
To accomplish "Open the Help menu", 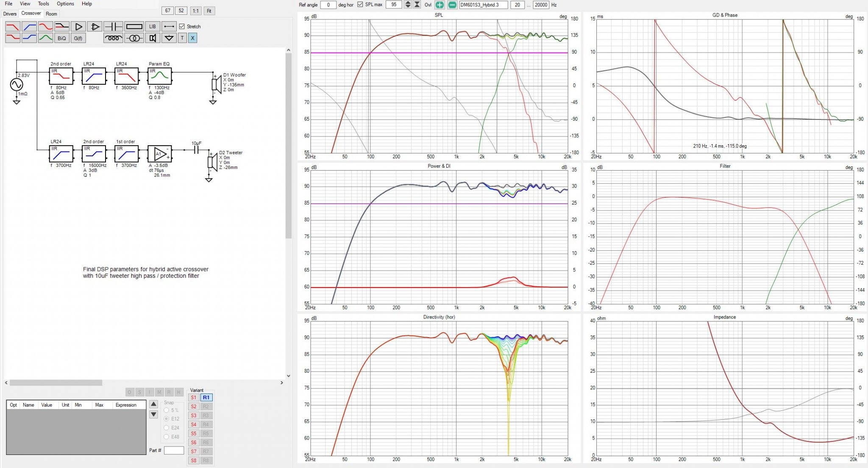I will pos(87,4).
